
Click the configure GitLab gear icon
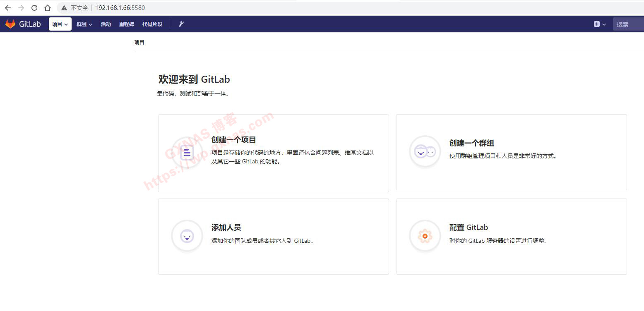[425, 236]
